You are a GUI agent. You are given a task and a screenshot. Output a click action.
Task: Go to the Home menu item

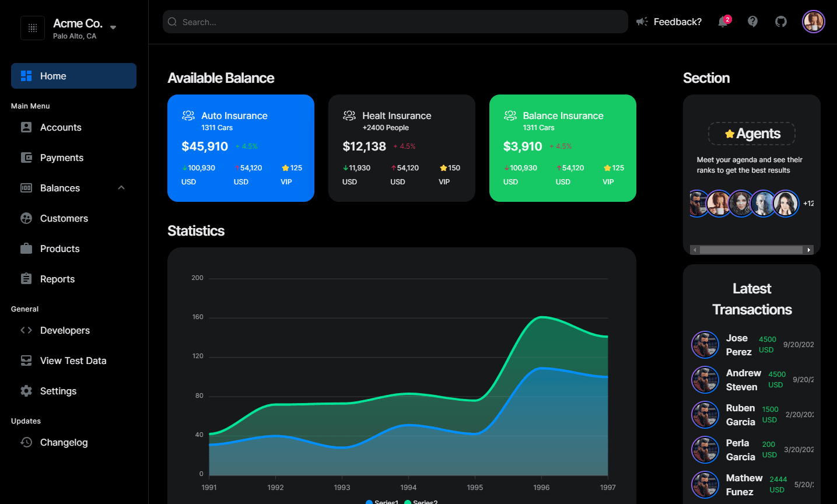(73, 76)
